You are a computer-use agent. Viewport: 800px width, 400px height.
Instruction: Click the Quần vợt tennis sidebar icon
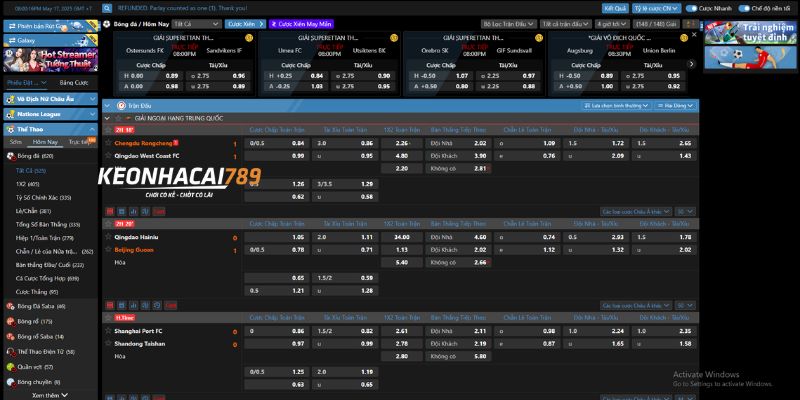coord(11,367)
